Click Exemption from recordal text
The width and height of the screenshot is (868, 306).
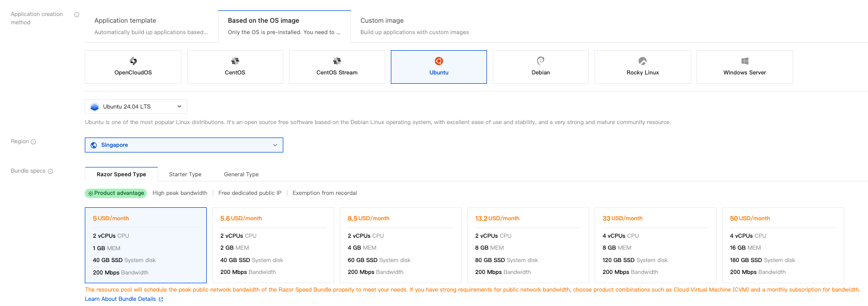click(325, 193)
